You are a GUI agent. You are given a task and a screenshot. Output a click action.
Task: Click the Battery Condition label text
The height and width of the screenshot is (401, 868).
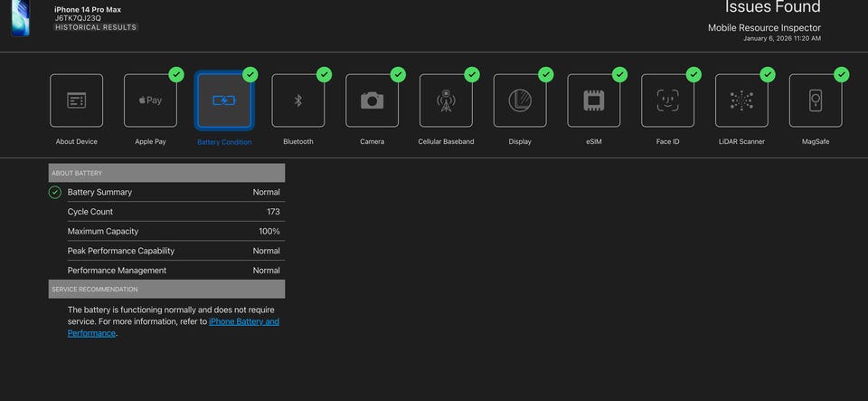coord(224,142)
